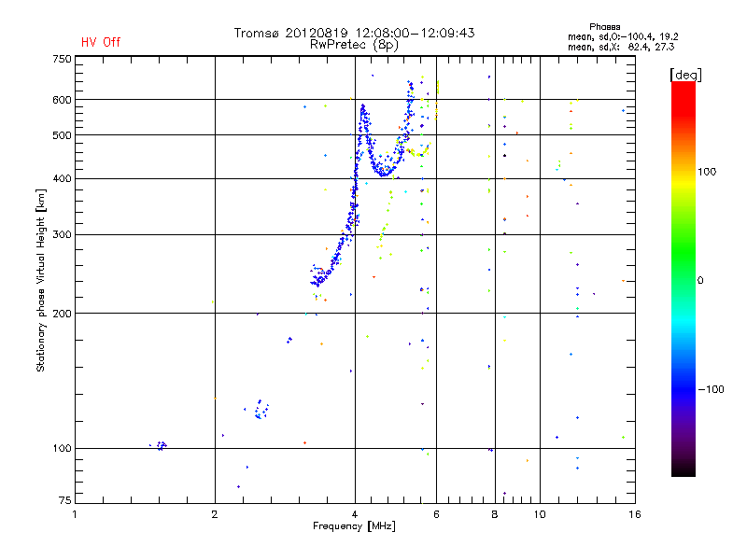747x560 pixels.
Task: Click the 1 label on the frequency axis
Action: point(75,515)
